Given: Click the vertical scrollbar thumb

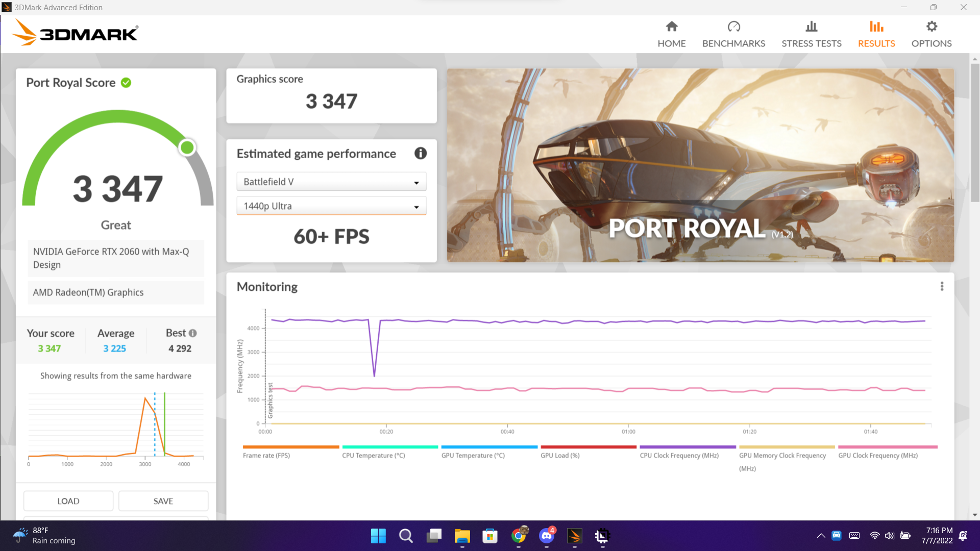Looking at the screenshot, I should [x=975, y=133].
